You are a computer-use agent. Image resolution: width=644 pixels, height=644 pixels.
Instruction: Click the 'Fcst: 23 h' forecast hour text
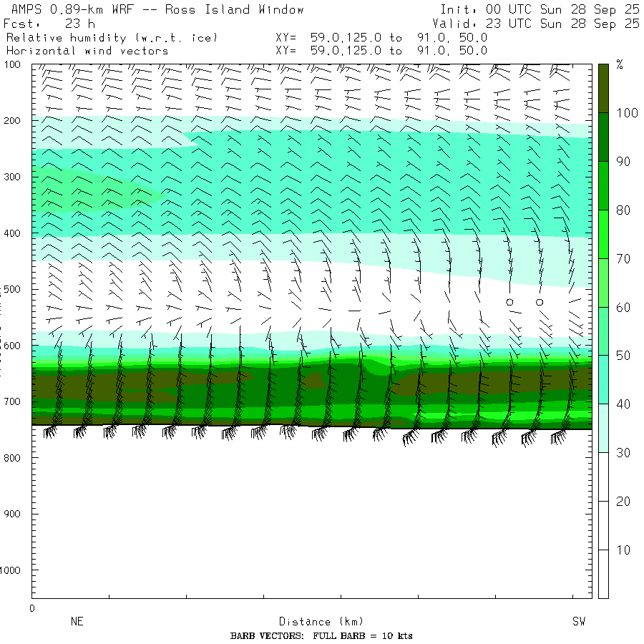click(x=49, y=24)
